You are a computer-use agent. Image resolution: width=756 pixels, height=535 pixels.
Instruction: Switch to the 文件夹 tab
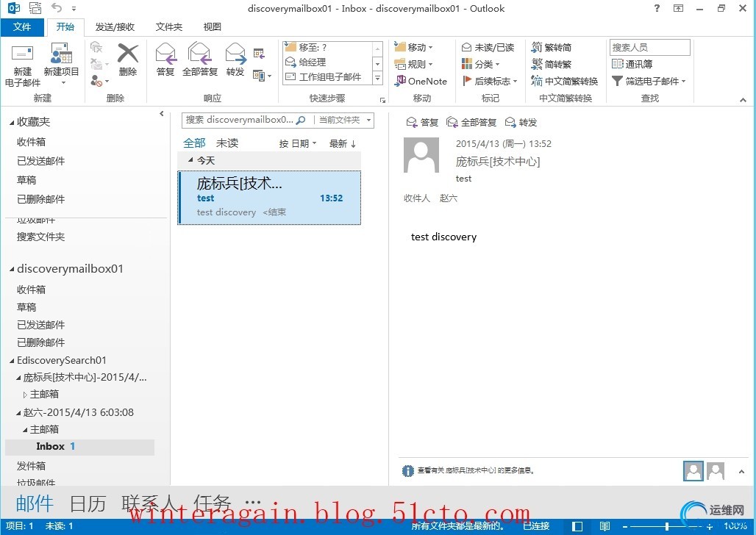[x=168, y=27]
